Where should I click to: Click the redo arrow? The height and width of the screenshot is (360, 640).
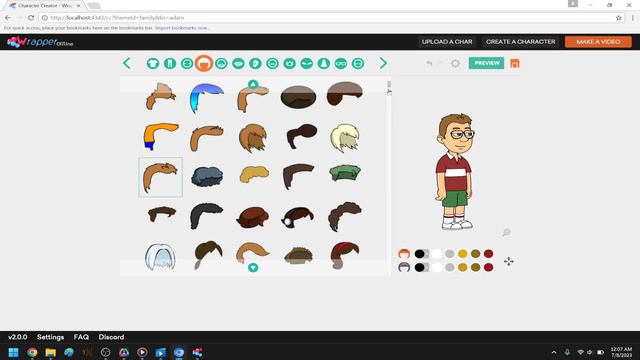coord(440,63)
